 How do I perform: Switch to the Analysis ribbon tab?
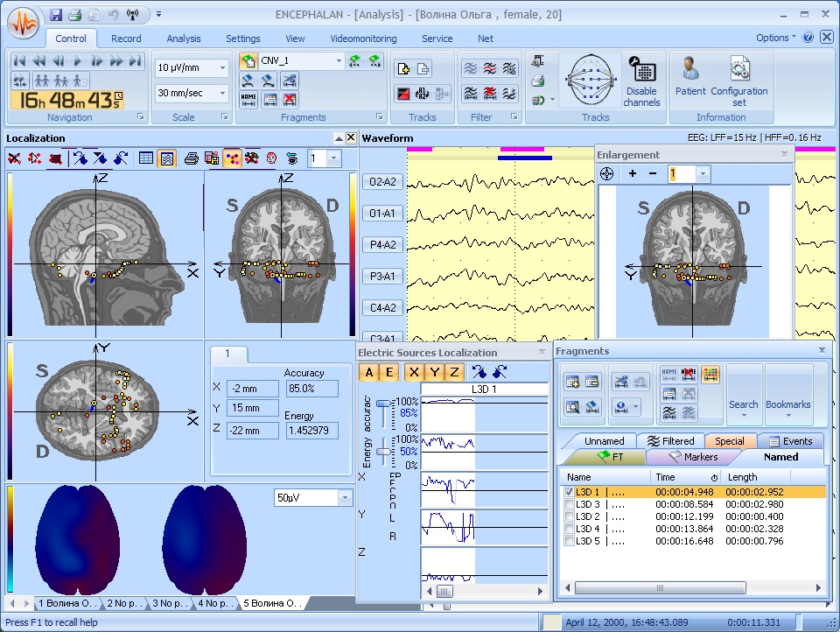(x=183, y=39)
